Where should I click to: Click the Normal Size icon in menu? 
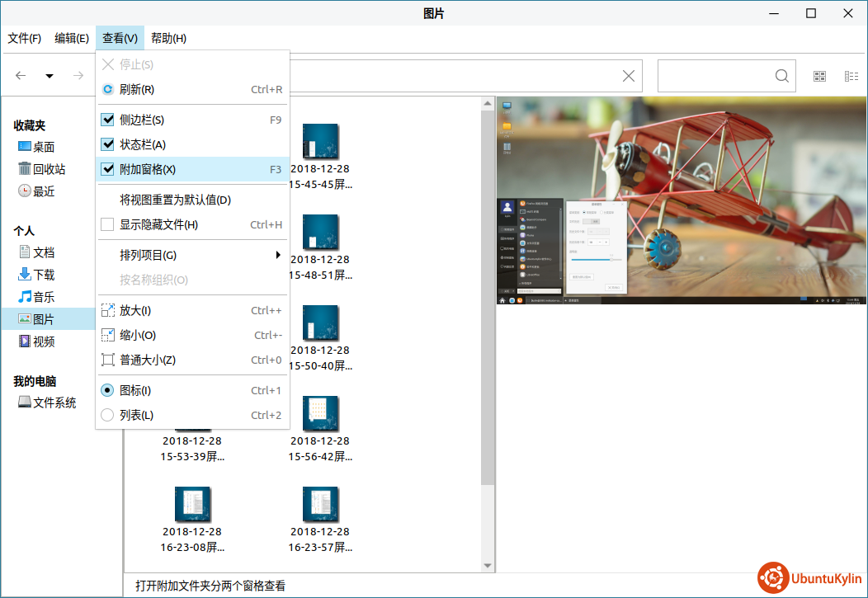point(107,360)
